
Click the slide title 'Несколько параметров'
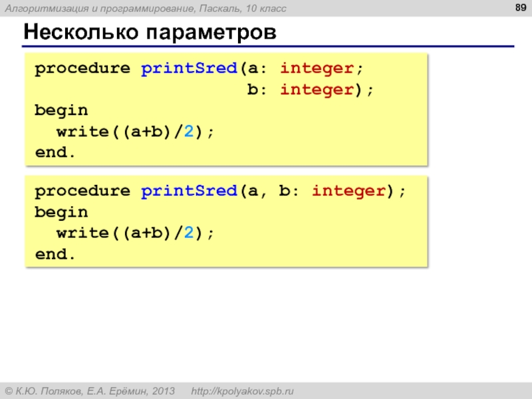(150, 32)
